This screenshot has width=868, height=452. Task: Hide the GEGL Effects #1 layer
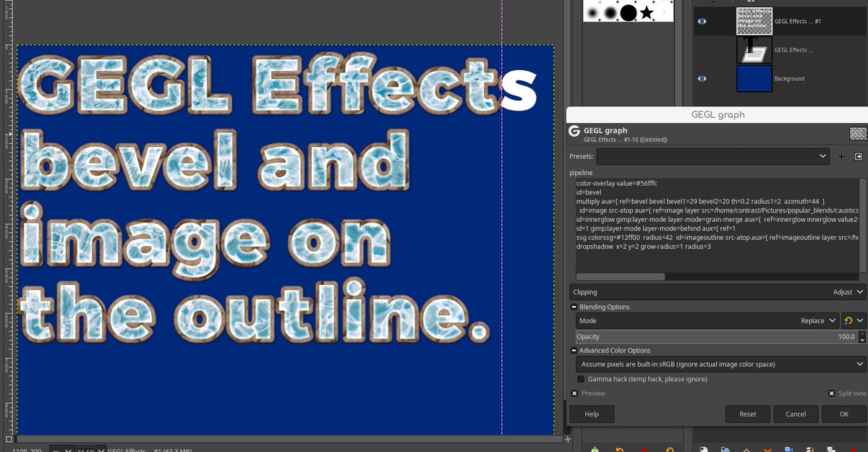click(x=701, y=21)
